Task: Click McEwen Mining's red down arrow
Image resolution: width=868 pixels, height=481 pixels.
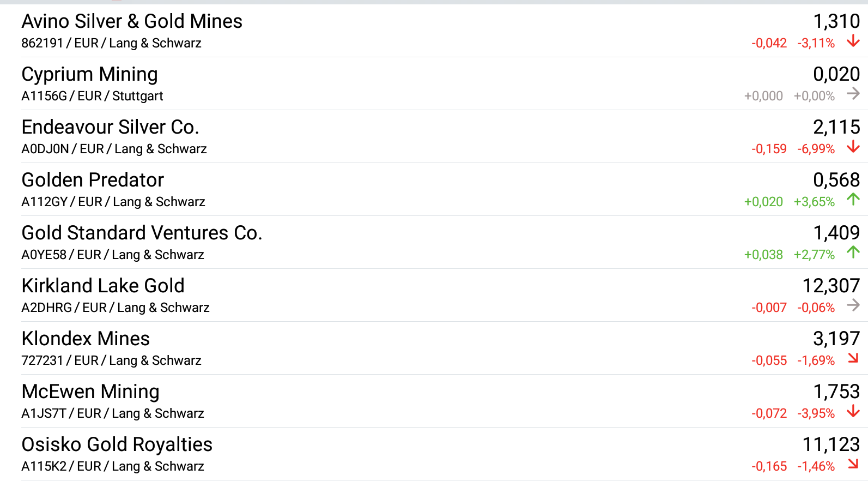Action: pos(853,412)
